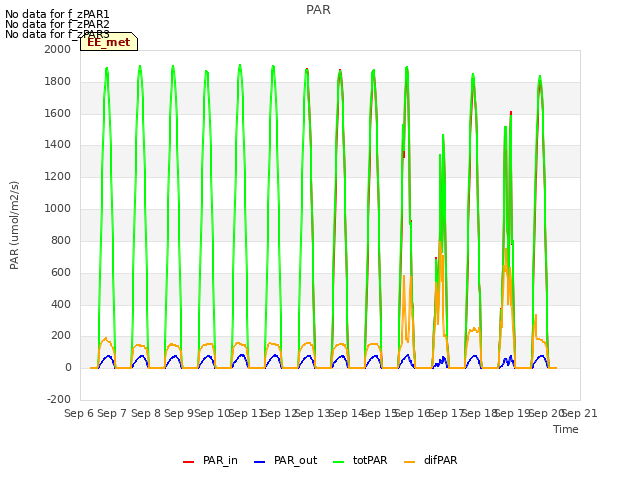Click the 1200 y-axis tick label
Viewport: 640px width, 480px height.
tap(58, 177)
